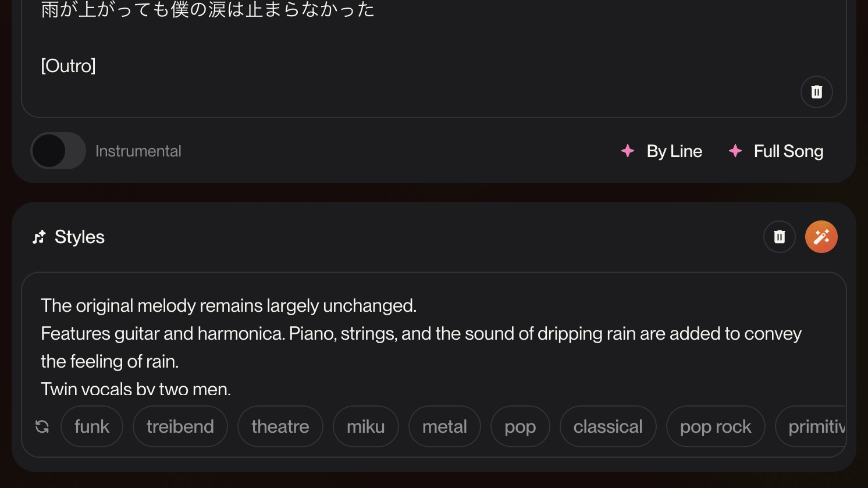Select the theatre style tag
Image resolution: width=868 pixels, height=488 pixels.
coord(280,426)
